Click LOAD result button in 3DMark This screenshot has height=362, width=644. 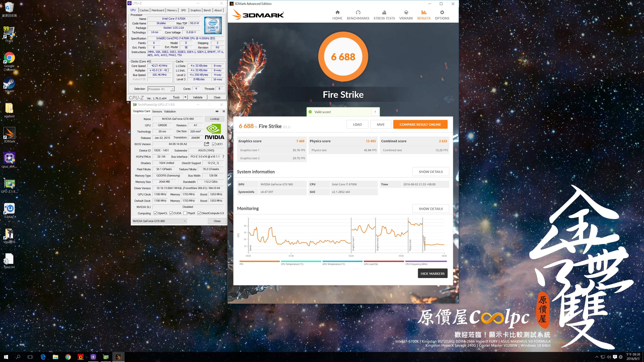point(357,124)
